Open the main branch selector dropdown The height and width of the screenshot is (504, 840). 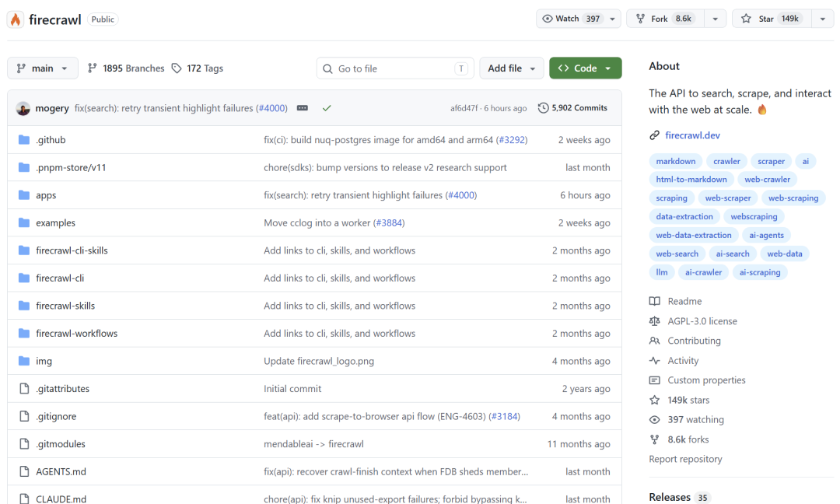(x=43, y=68)
